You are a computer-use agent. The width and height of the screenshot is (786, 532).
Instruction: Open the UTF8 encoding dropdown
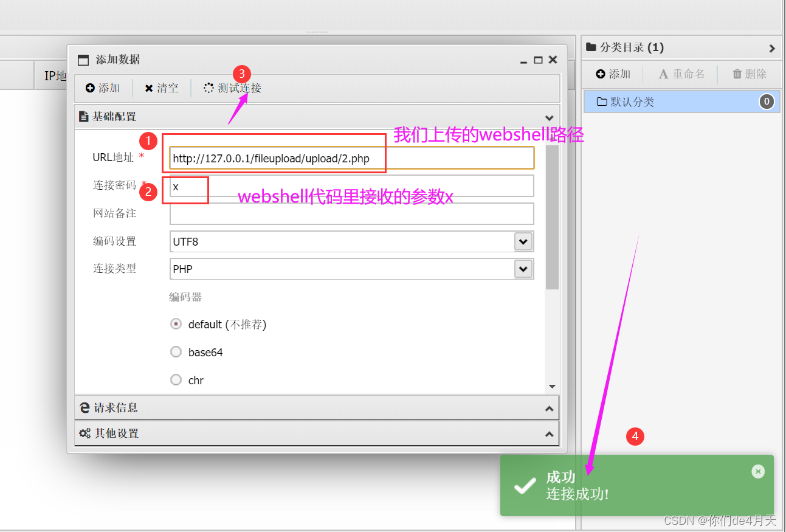(523, 241)
